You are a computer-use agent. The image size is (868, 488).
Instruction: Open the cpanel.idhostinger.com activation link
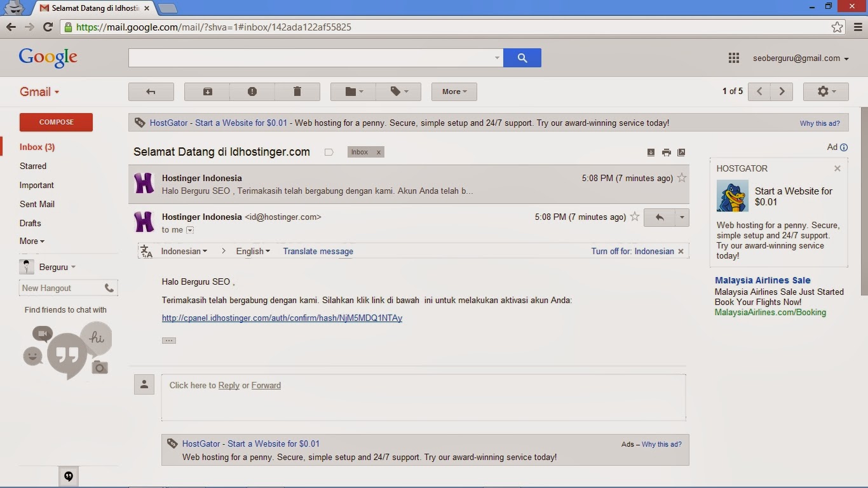[282, 318]
